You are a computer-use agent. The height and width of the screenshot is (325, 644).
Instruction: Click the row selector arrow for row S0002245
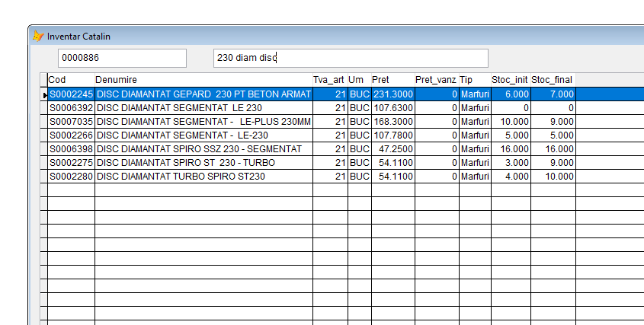[x=44, y=94]
